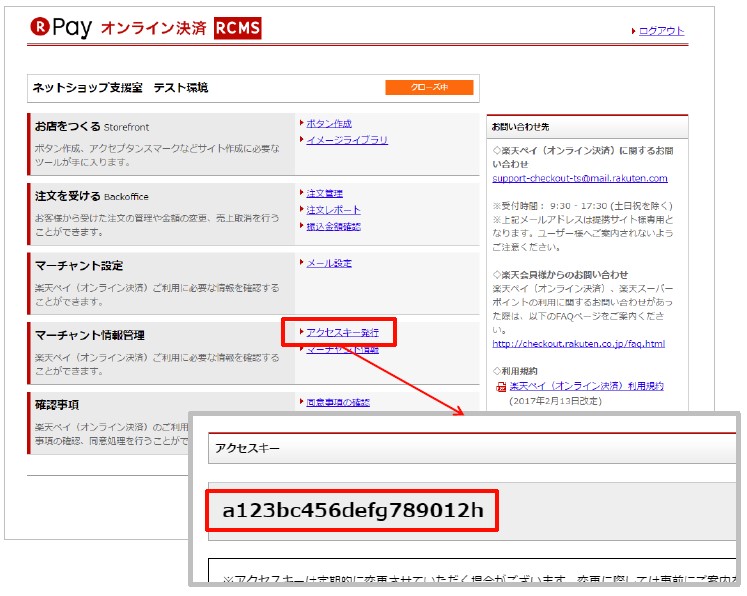Click 注文を受ける Backoffice heading
The image size is (747, 596).
(91, 196)
